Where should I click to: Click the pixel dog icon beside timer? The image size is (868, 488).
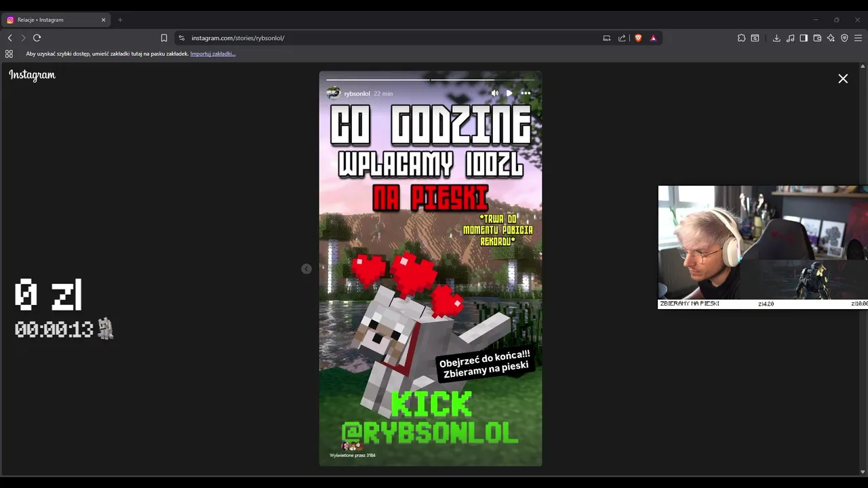click(105, 329)
